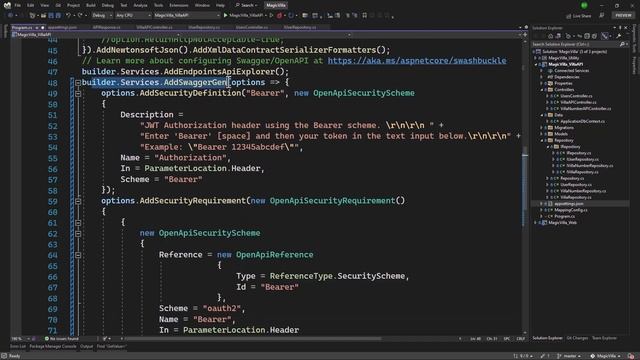
Task: Click the Live Share button
Action: tap(579, 16)
